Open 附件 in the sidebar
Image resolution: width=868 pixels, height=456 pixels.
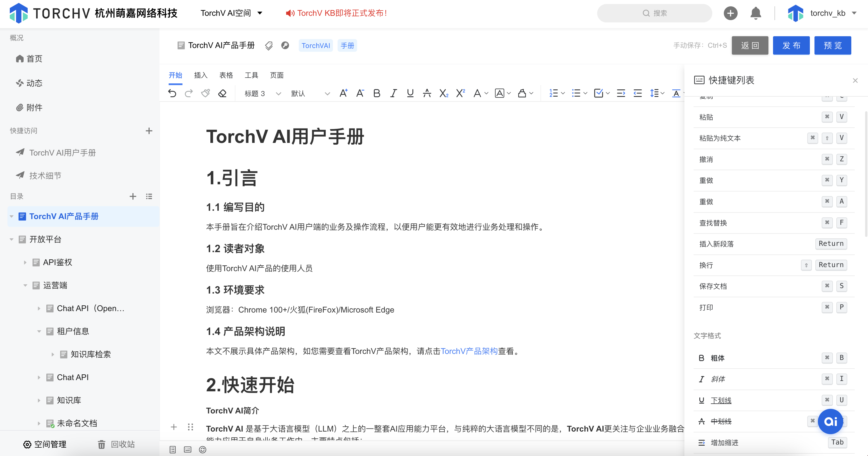tap(29, 108)
